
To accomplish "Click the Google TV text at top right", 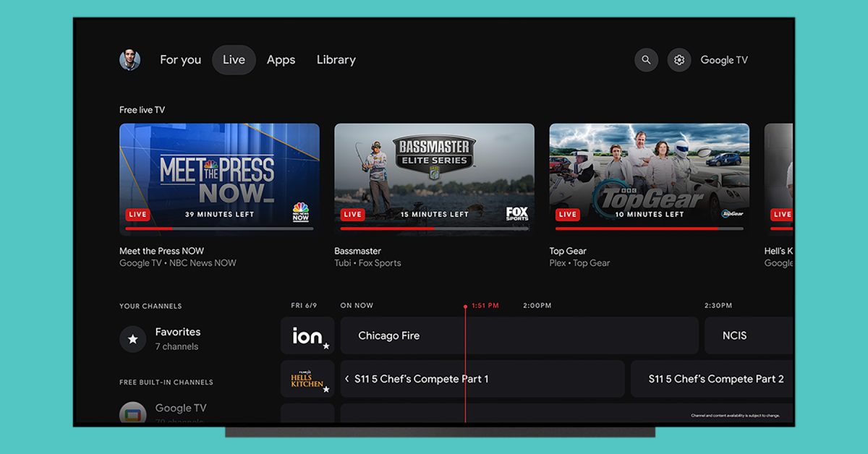I will (724, 60).
